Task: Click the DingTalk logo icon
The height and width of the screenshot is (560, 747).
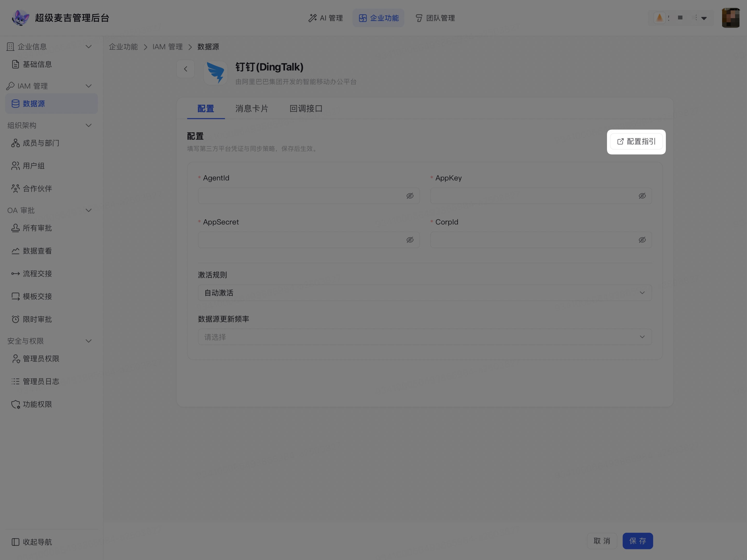Action: [215, 73]
